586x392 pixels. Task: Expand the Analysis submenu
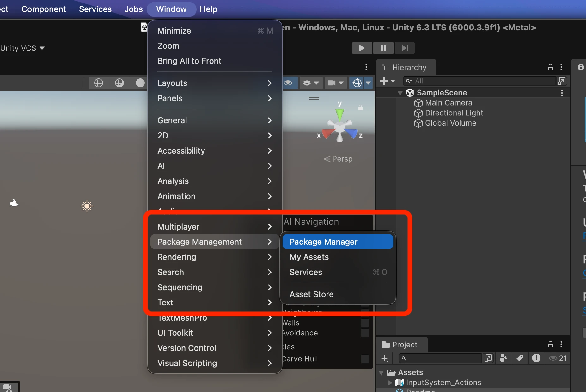[215, 181]
